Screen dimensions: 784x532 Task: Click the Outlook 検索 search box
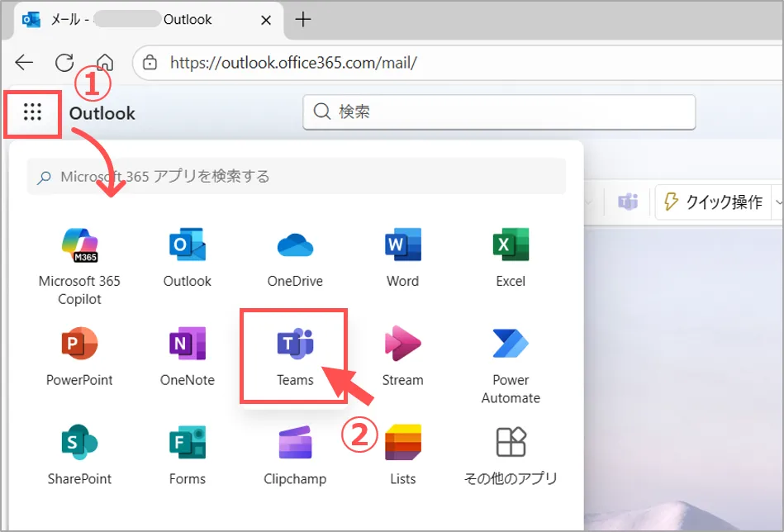click(x=500, y=112)
